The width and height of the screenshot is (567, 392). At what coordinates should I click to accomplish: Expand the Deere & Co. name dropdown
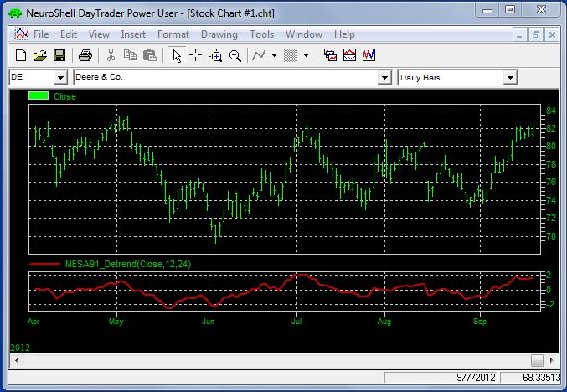384,77
